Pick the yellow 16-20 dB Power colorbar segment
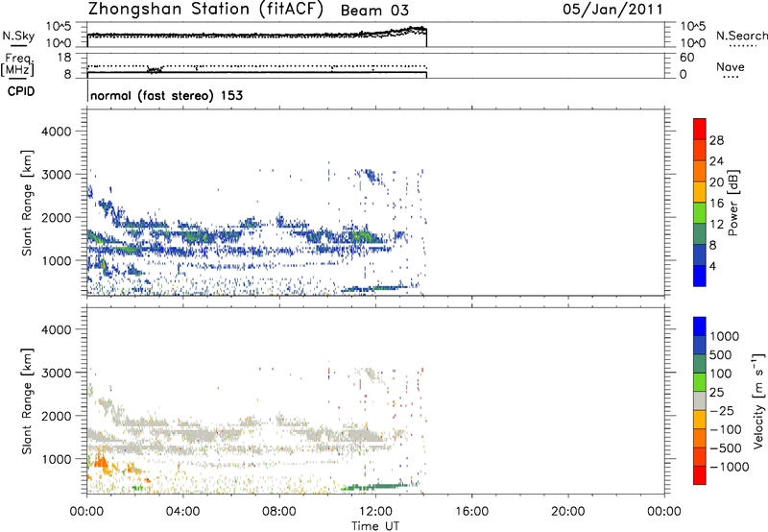Screen dimensions: 768x532 [700, 192]
